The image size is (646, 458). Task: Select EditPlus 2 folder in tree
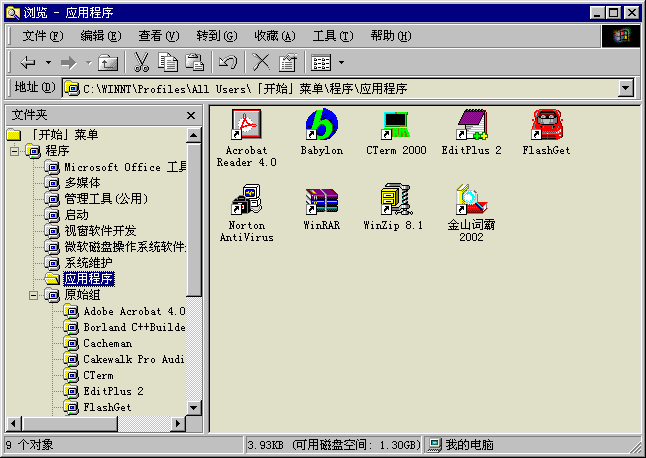pos(113,391)
